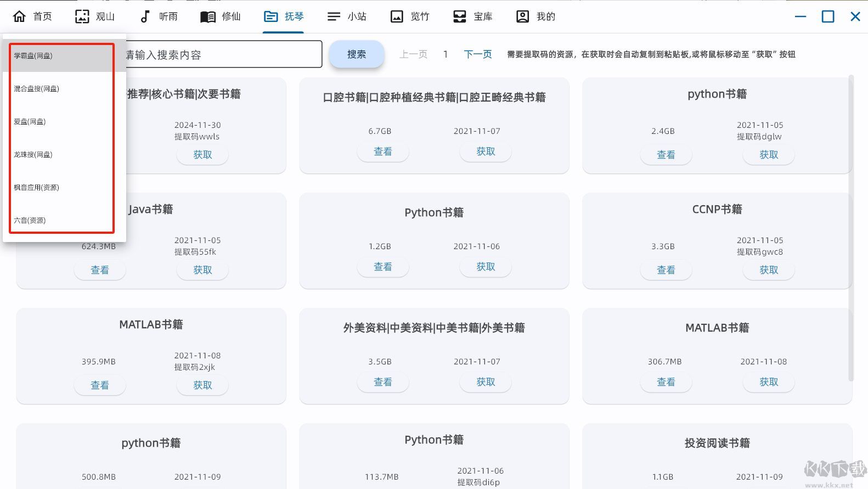The image size is (868, 489).
Task: Click the 提取码gwc8 text
Action: (x=760, y=252)
